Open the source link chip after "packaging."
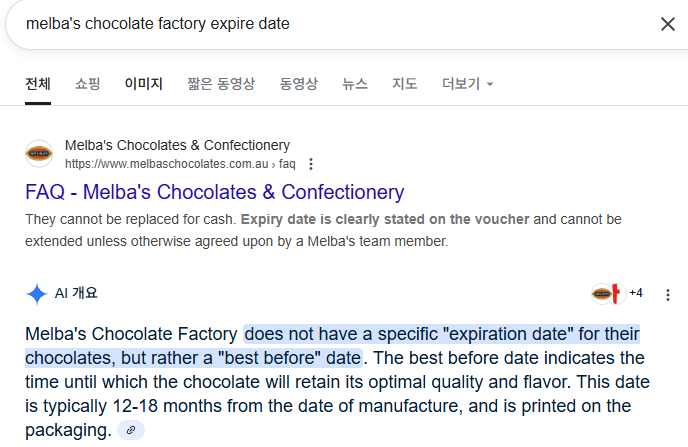The image size is (688, 447). tap(131, 430)
